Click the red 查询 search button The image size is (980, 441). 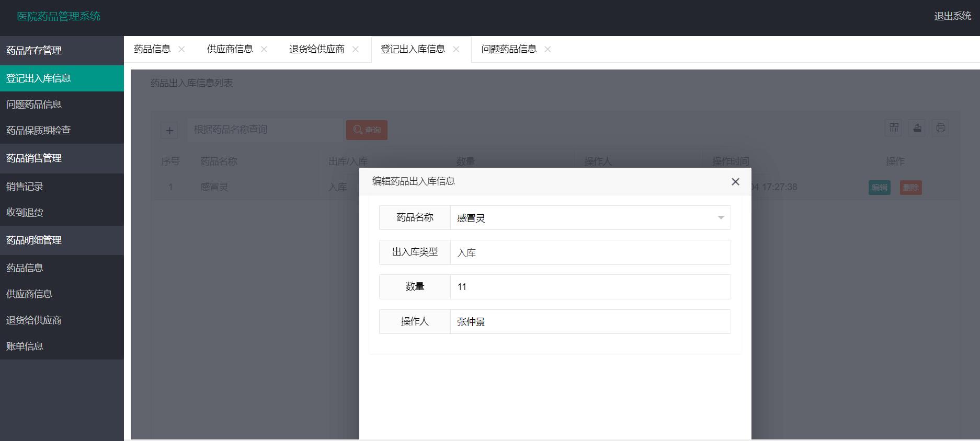(367, 130)
